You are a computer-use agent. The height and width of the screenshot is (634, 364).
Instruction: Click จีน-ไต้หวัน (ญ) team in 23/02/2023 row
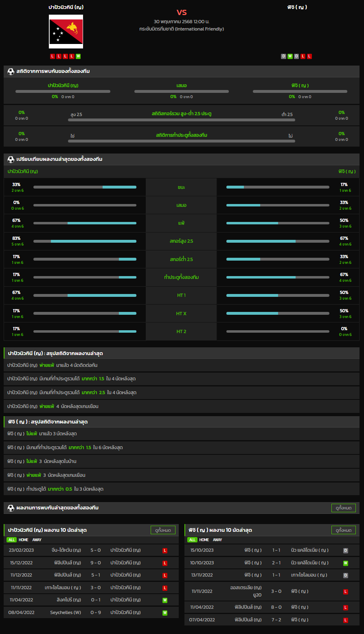tap(66, 550)
